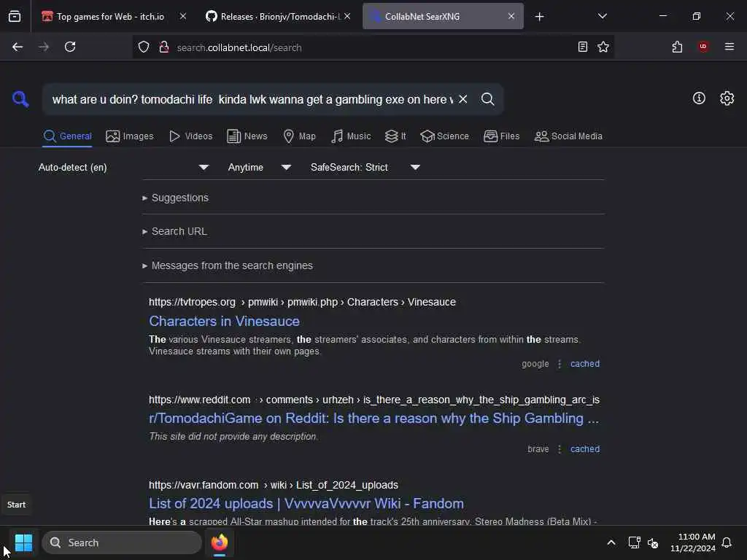Open the Anytime time range dropdown
The width and height of the screenshot is (747, 560).
(x=260, y=167)
